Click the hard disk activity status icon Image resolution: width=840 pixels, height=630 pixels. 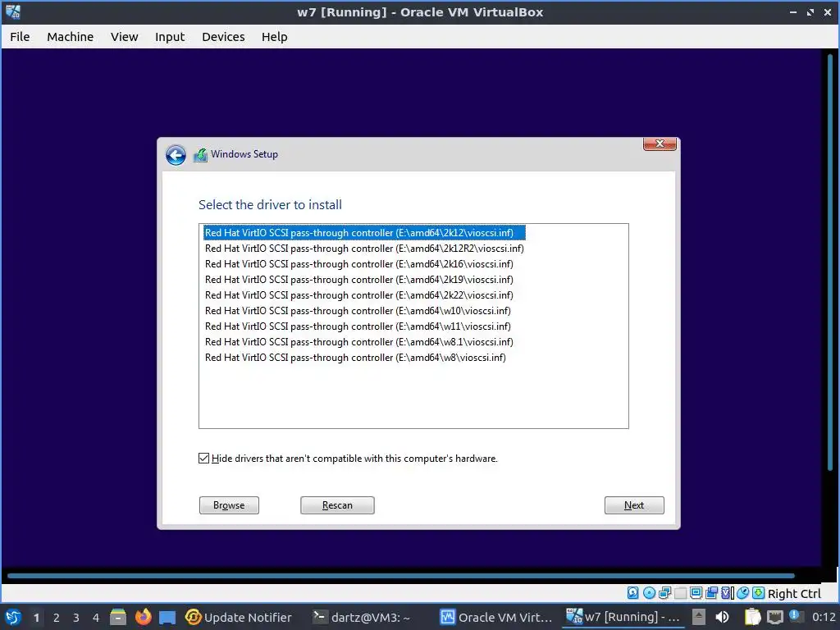click(632, 593)
